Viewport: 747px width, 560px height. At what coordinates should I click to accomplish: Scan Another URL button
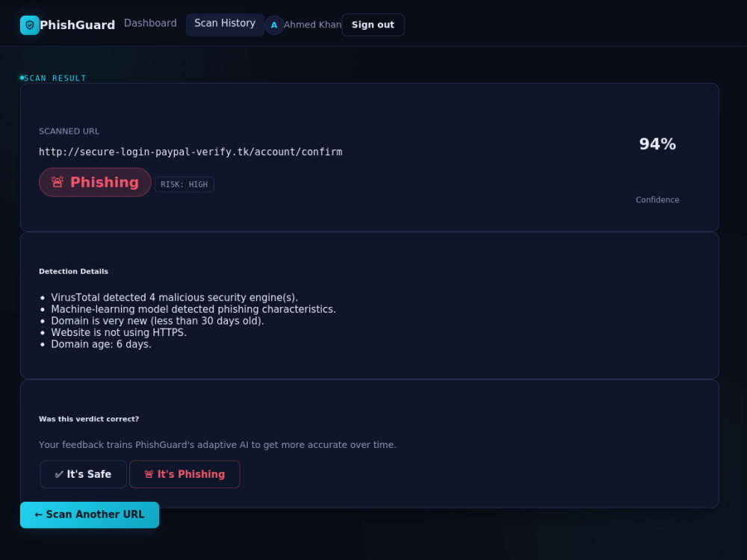90,514
